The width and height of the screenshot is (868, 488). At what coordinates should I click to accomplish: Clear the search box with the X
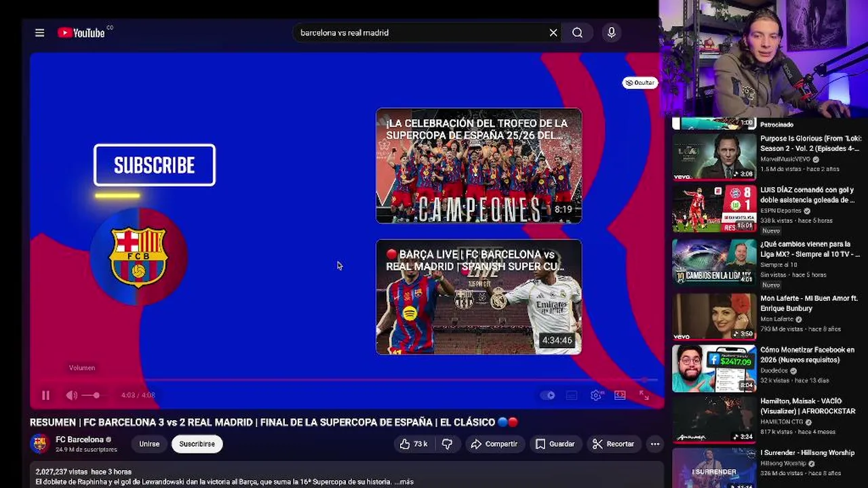553,33
